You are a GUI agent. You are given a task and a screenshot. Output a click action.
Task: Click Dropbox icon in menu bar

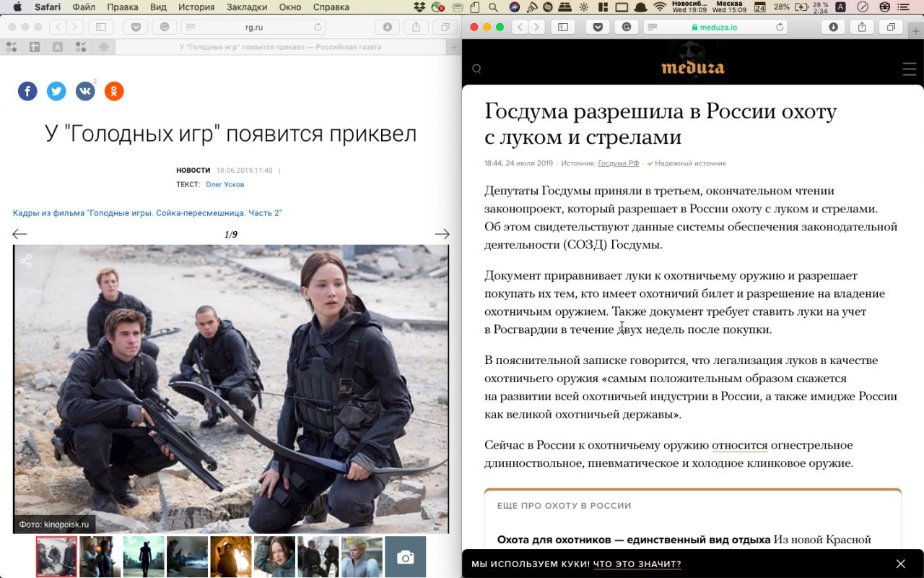[x=421, y=7]
